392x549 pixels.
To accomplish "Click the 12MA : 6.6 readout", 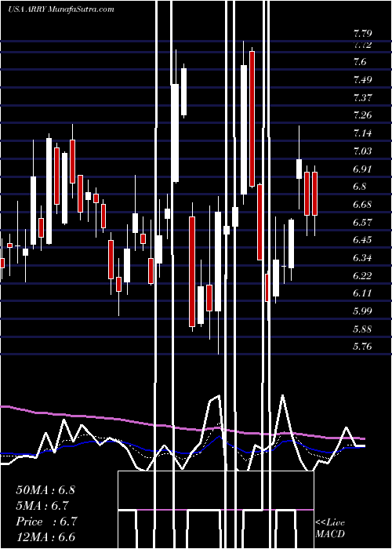I will pyautogui.click(x=45, y=537).
